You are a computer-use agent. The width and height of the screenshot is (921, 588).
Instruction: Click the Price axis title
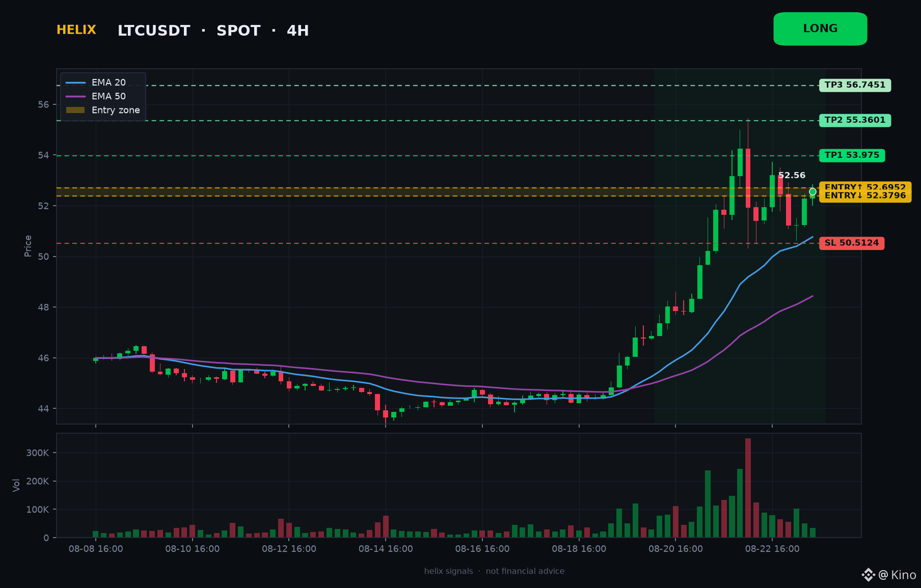pyautogui.click(x=28, y=246)
